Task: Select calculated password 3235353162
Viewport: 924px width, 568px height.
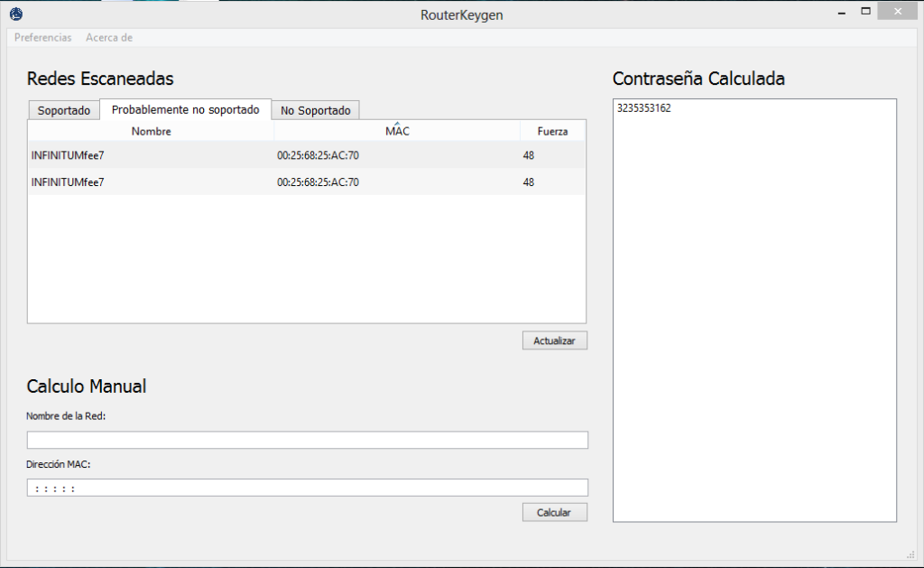Action: coord(643,108)
